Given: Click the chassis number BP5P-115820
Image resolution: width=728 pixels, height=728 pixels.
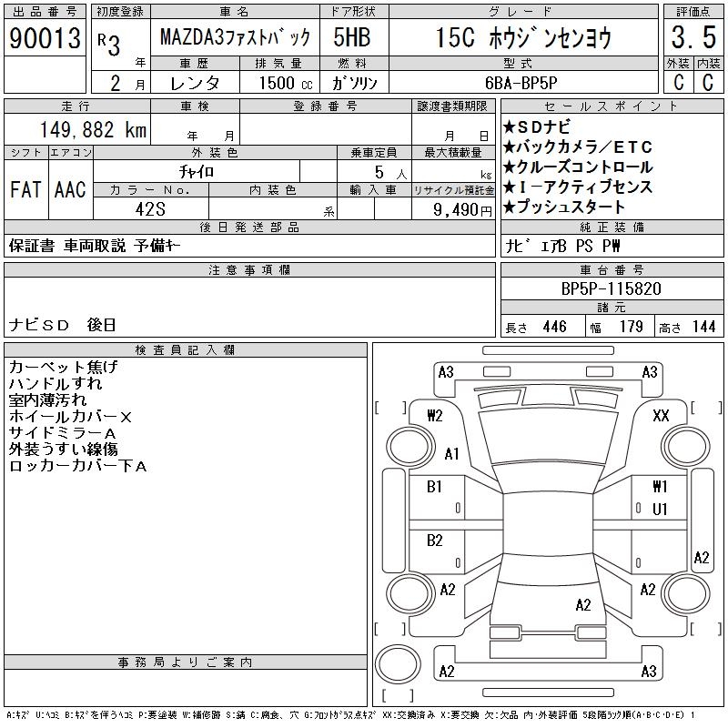Looking at the screenshot, I should pyautogui.click(x=611, y=288).
